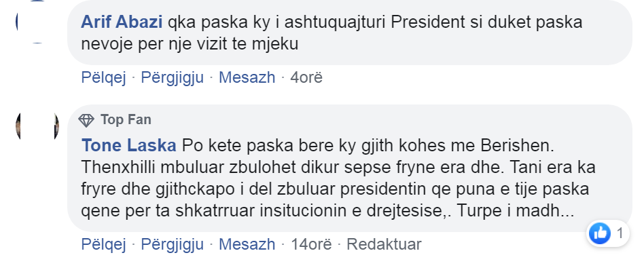Open Tone Laska's profile picture
644x270 pixels.
pos(37,126)
